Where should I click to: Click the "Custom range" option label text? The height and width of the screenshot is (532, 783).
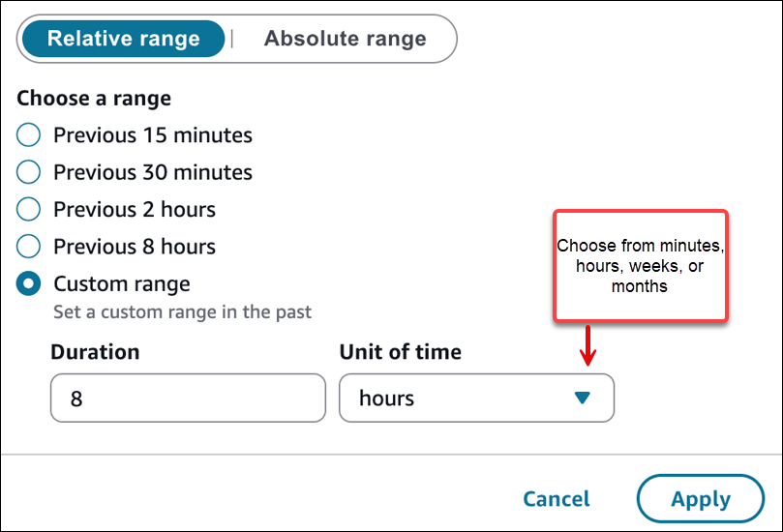(x=122, y=284)
